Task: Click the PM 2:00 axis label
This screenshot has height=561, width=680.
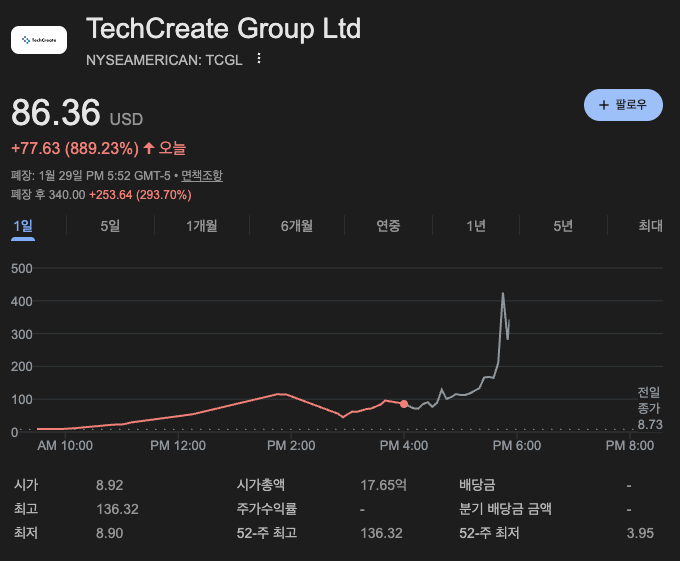Action: tap(291, 445)
